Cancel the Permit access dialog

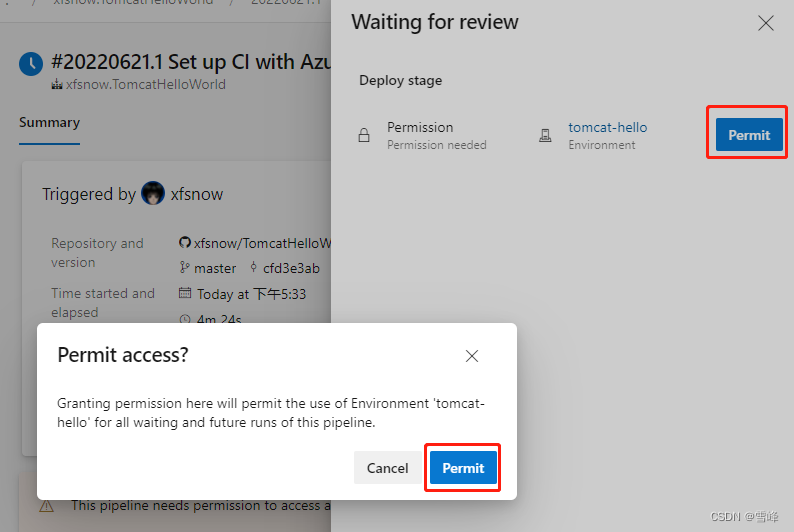(x=387, y=468)
